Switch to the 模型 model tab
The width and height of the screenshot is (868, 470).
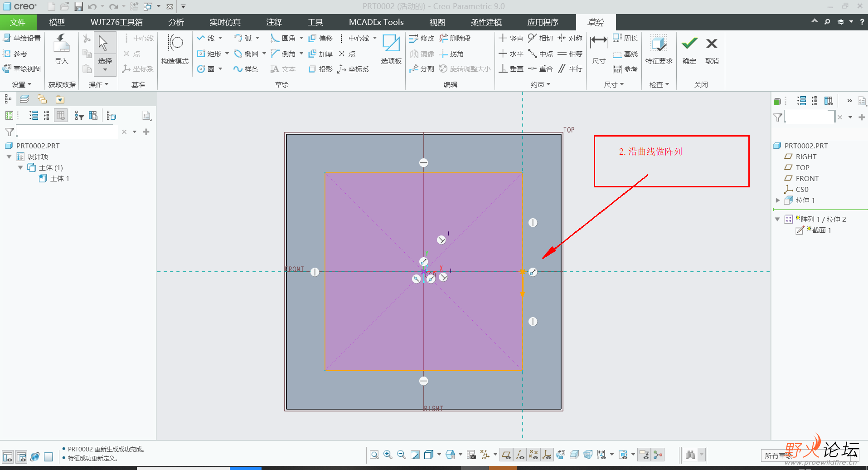pos(57,22)
